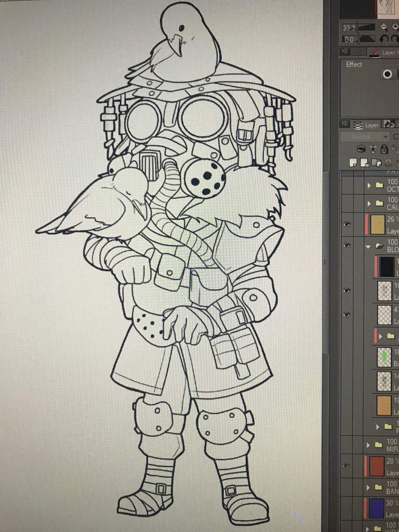
Task: Expand the OCT layer folder
Action: click(x=369, y=185)
